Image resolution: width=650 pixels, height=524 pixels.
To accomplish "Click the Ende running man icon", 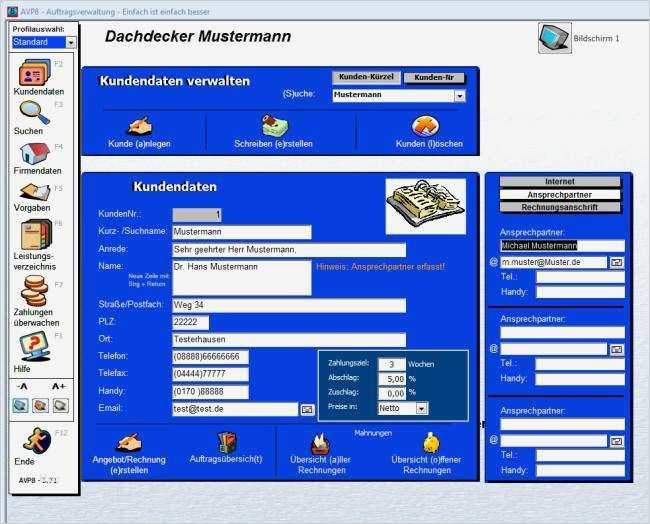I will (37, 441).
